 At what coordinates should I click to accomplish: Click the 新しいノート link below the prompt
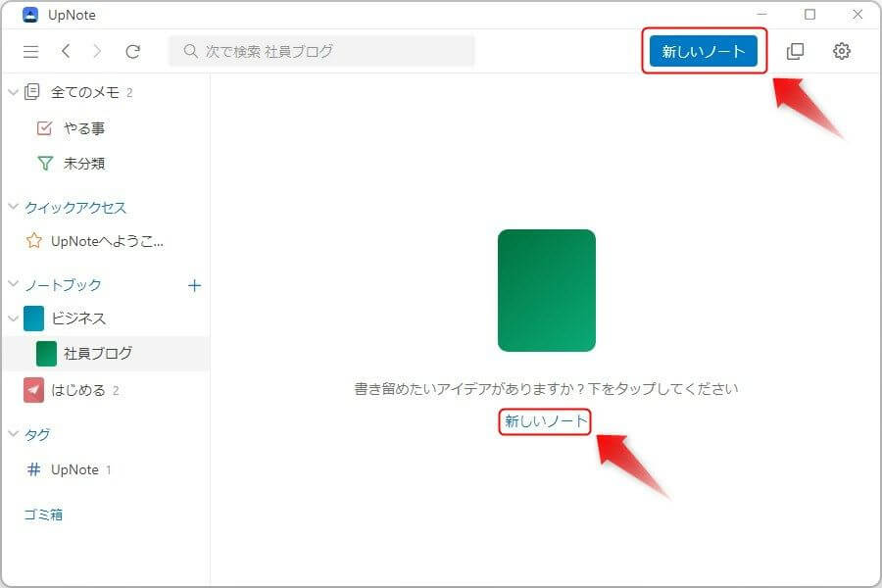(x=545, y=420)
